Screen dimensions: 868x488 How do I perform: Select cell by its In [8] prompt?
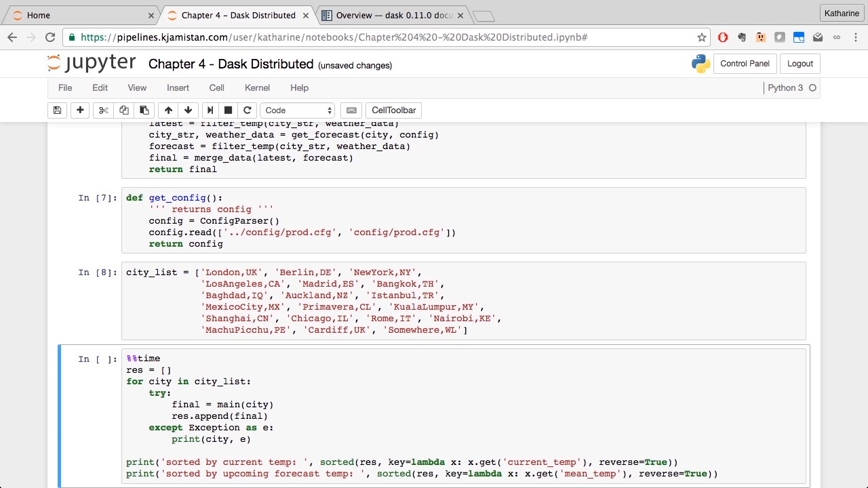point(97,272)
